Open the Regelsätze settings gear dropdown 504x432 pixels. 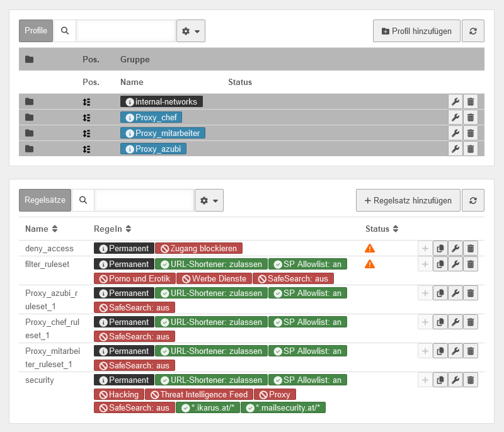coord(209,200)
